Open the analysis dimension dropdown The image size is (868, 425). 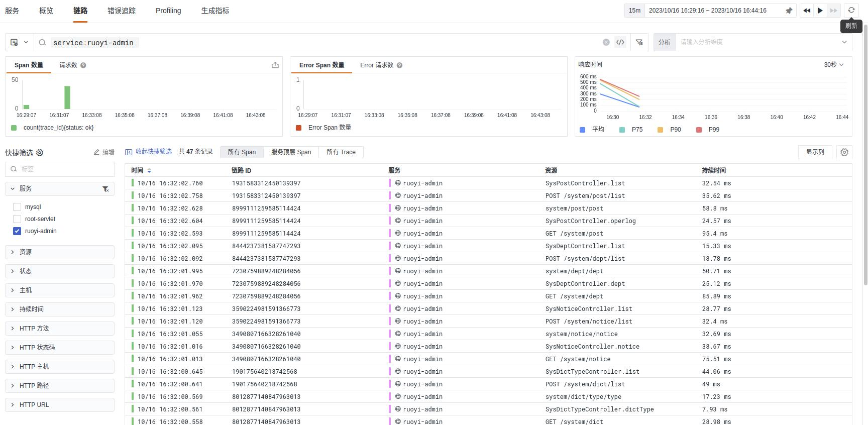(764, 42)
